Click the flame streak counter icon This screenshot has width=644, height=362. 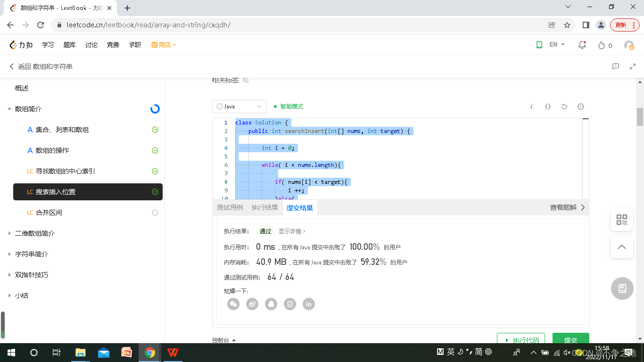pos(601,45)
